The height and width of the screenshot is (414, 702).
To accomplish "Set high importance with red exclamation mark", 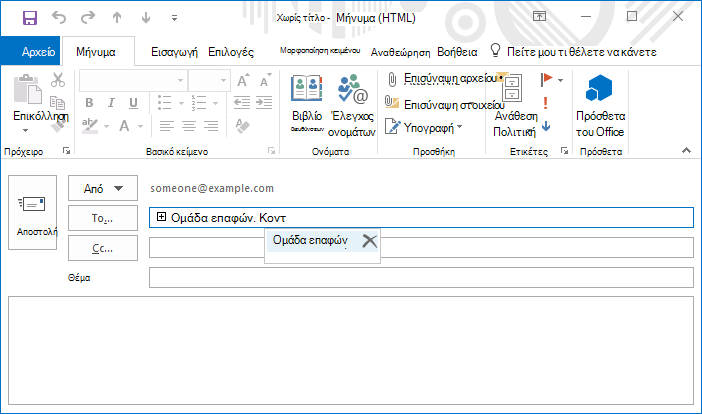I will click(545, 103).
